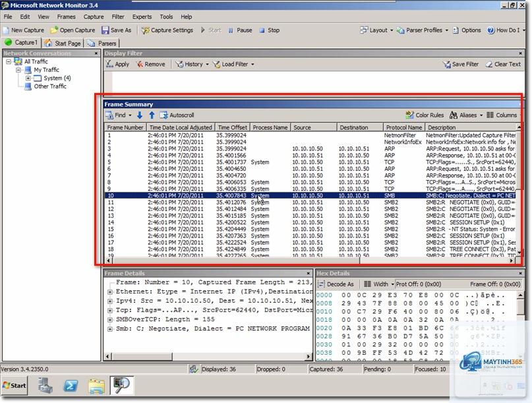
Task: Select frame 18 TREE CONNECT row
Action: [x=310, y=249]
